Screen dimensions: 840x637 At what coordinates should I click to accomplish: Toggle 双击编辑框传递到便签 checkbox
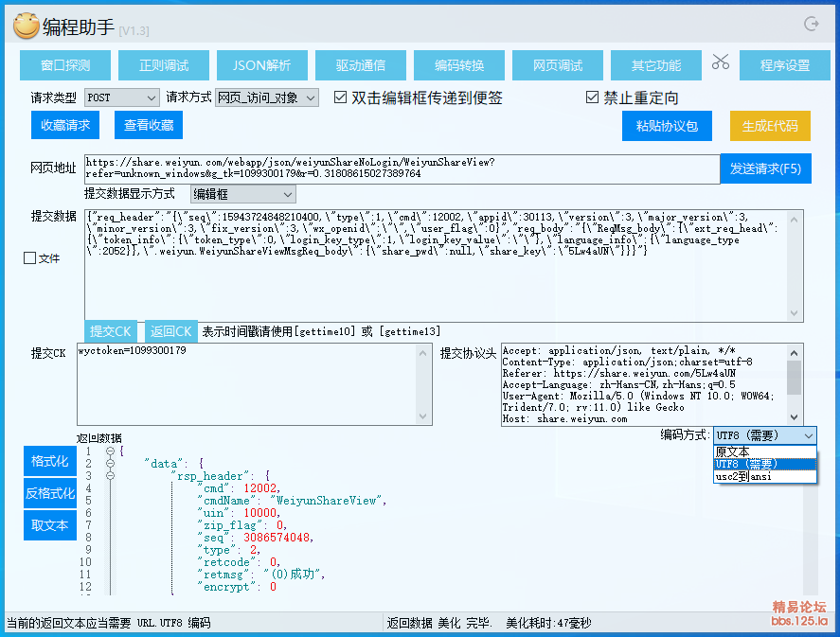pos(340,97)
